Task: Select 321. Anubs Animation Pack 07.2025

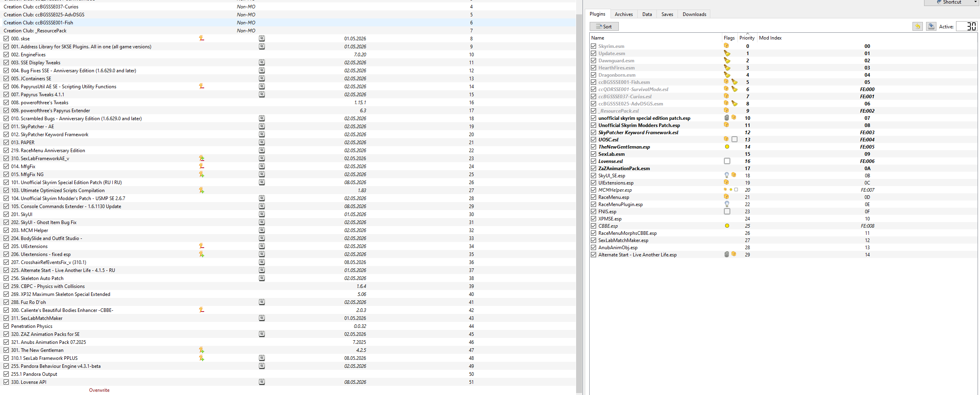Action: click(48, 342)
